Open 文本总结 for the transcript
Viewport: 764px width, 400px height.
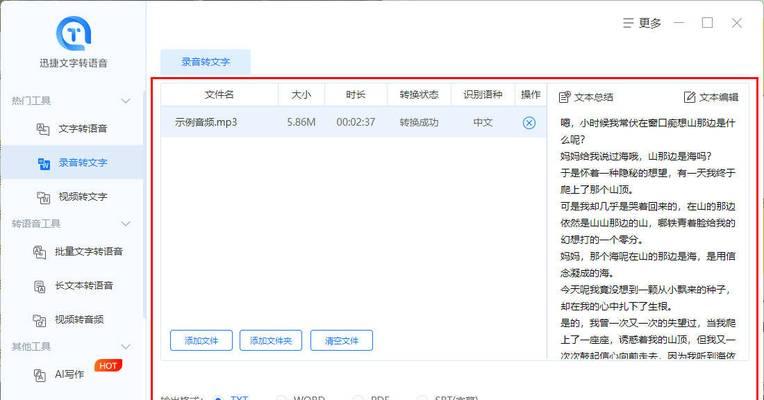point(586,97)
